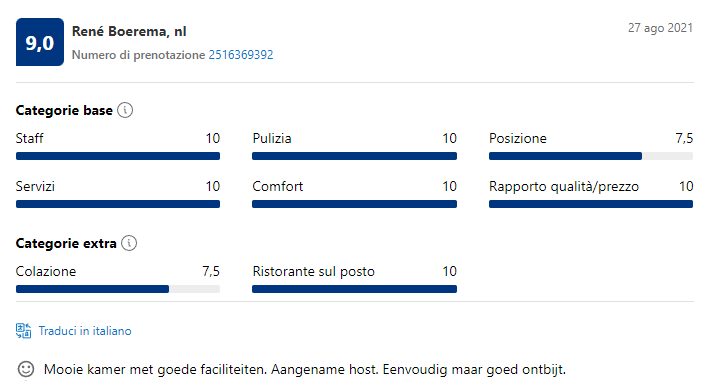Click Traduci in italiano link

pos(85,331)
